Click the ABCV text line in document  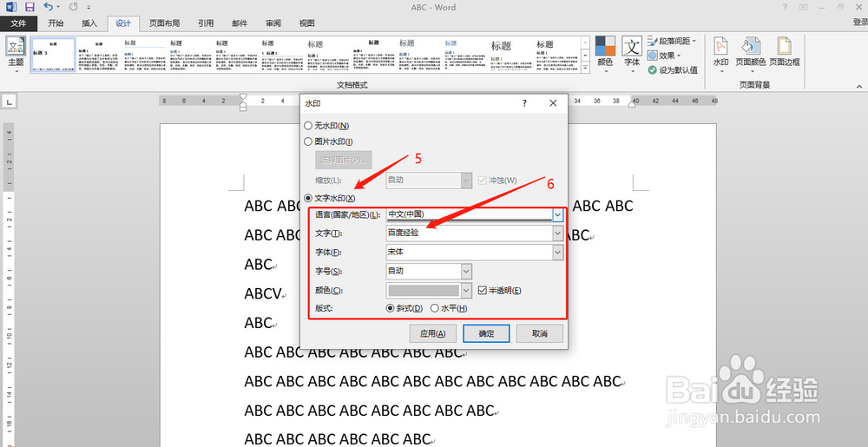click(264, 293)
